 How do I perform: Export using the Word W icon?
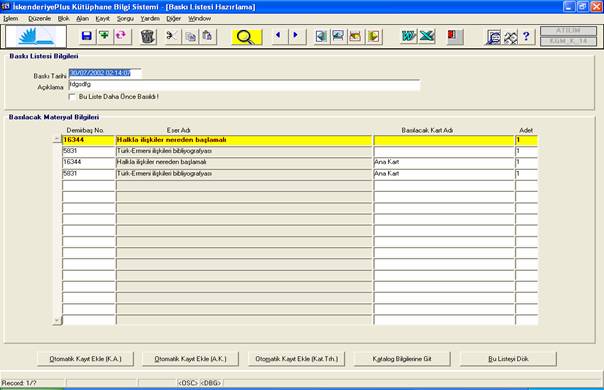point(408,36)
